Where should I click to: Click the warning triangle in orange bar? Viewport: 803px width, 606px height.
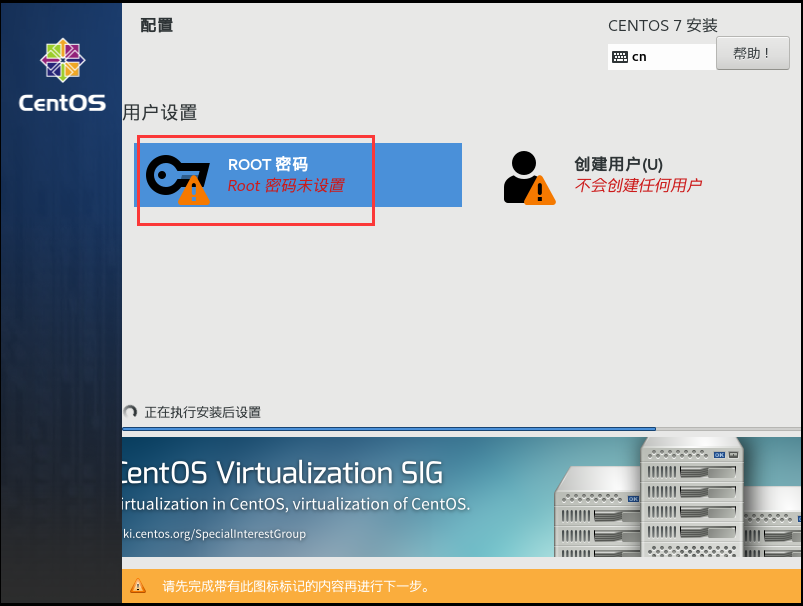tap(138, 586)
